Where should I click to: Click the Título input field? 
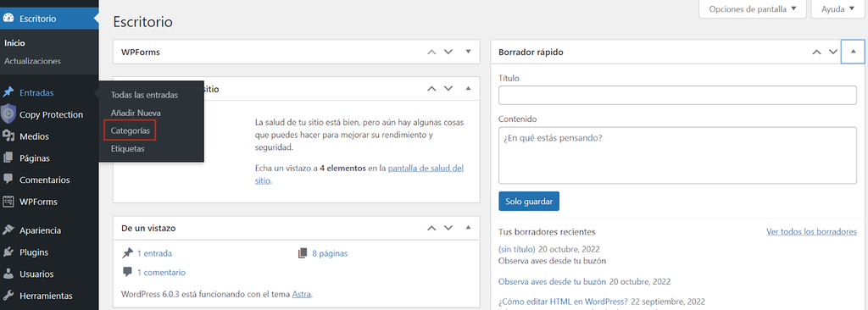[677, 95]
